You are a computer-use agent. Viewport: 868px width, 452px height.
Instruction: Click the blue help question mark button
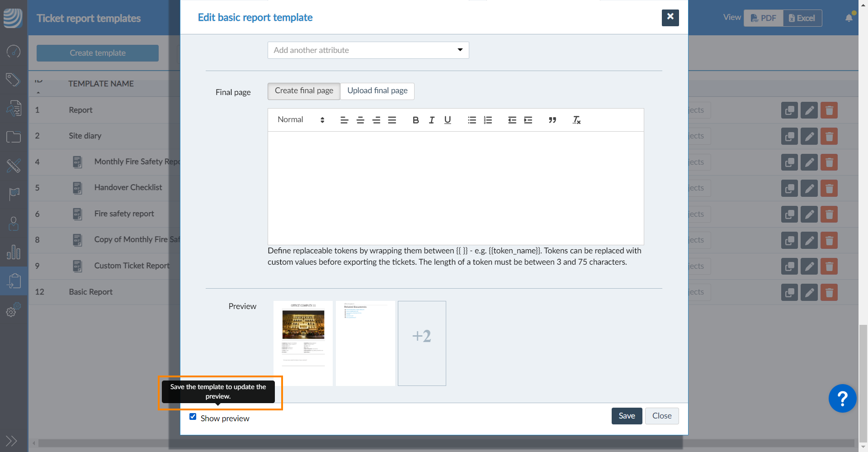tap(842, 399)
